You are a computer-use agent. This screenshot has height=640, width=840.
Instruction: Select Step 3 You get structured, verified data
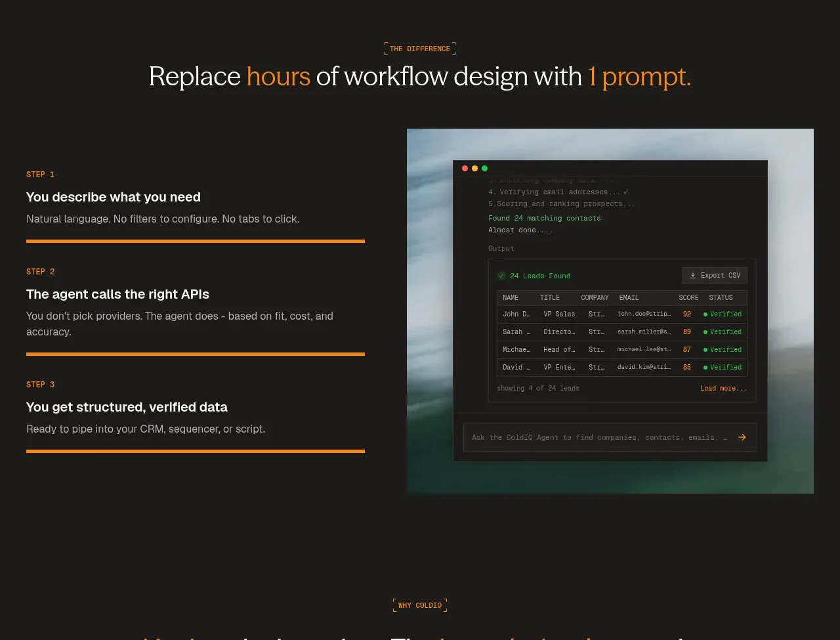(196, 416)
